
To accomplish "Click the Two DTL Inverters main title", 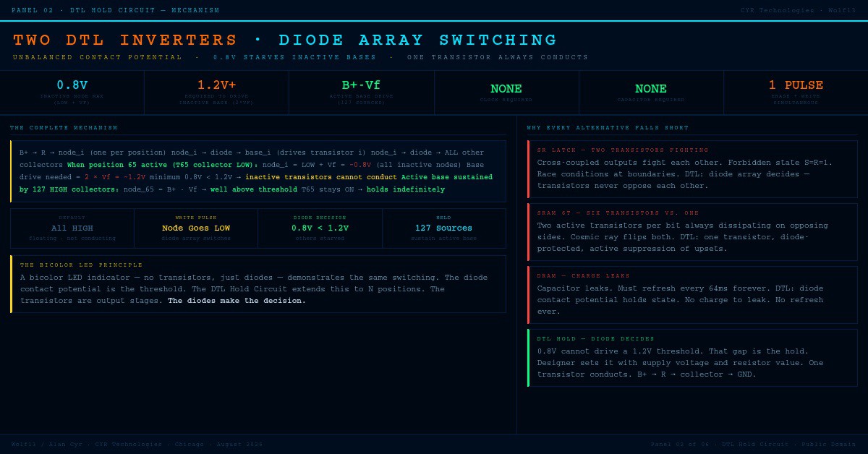I will (285, 40).
